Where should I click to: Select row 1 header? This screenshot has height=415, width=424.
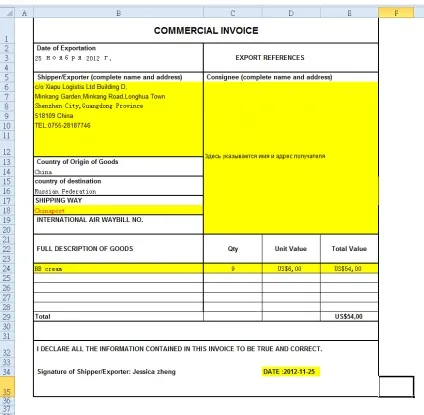[7, 31]
